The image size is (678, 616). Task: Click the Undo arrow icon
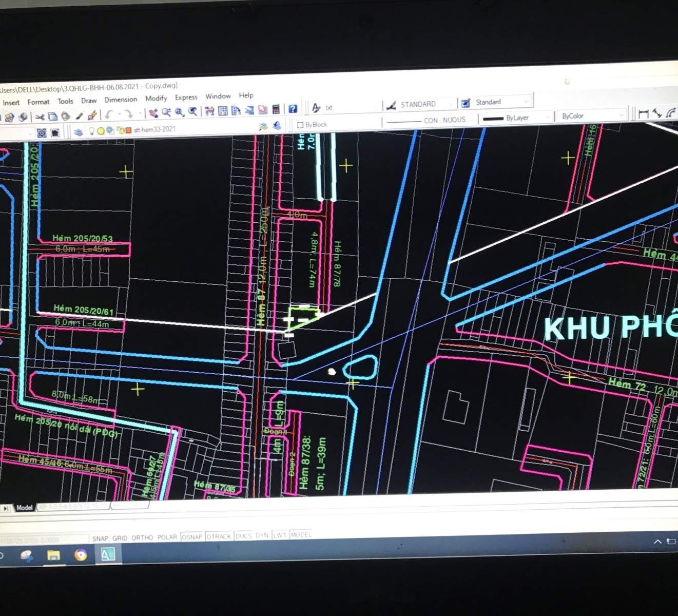click(x=109, y=114)
